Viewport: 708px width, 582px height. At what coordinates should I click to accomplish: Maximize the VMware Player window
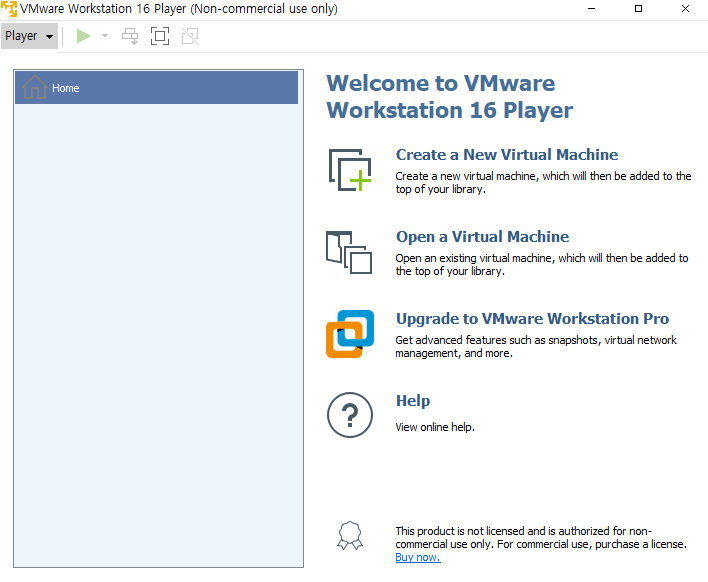(x=638, y=9)
